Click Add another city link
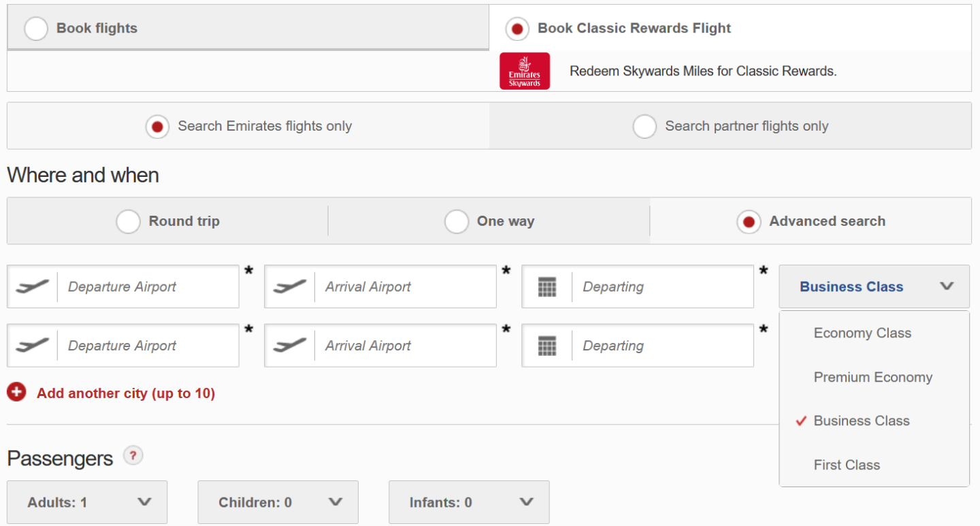The height and width of the screenshot is (526, 980). (126, 393)
